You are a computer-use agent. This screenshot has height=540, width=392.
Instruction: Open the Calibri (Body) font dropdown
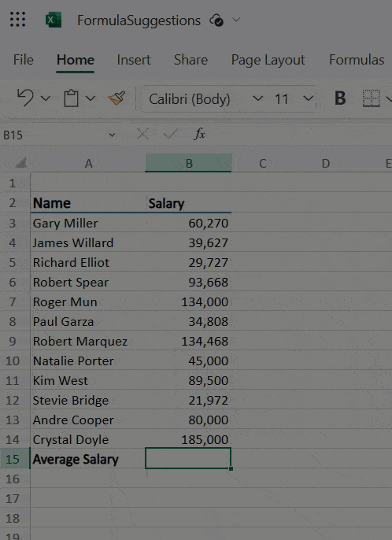(x=203, y=99)
